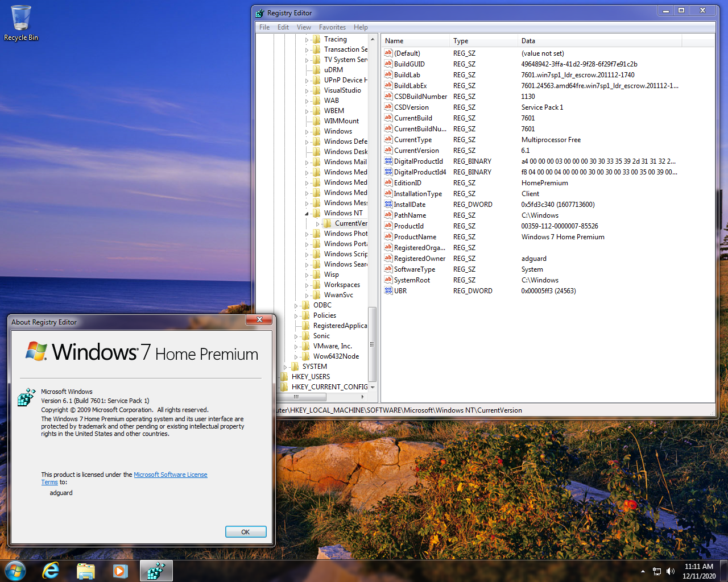Click the Policies folder icon
Image resolution: width=728 pixels, height=582 pixels.
pos(306,315)
